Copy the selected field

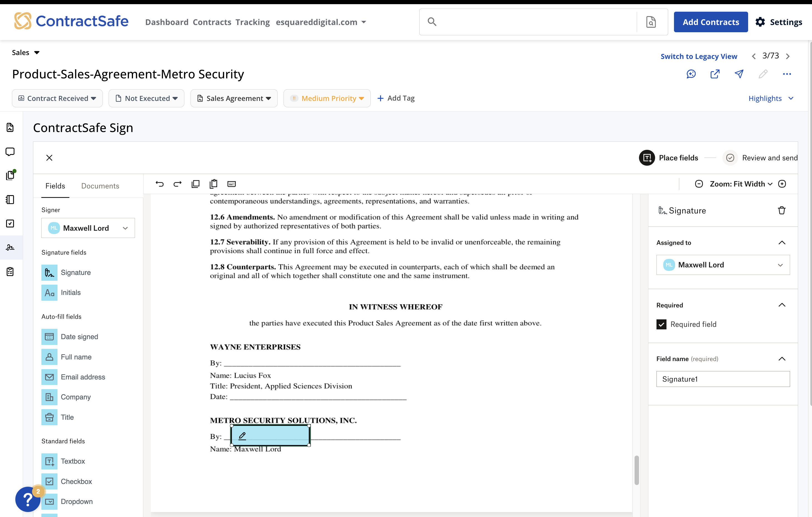(196, 184)
